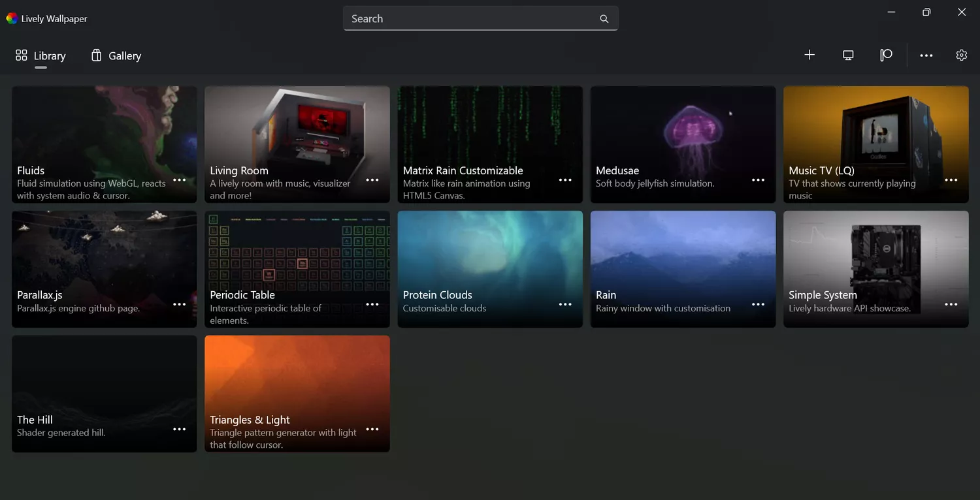This screenshot has width=980, height=500.
Task: Click the Lively Wallpaper logo icon
Action: [x=12, y=18]
